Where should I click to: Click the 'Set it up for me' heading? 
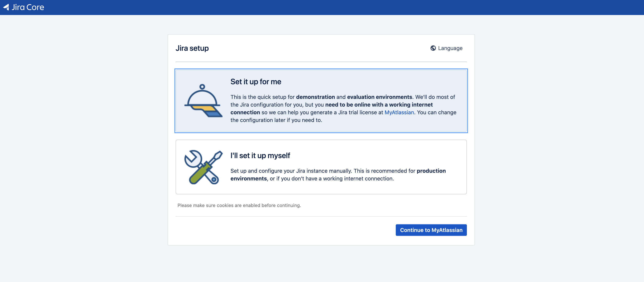pyautogui.click(x=256, y=82)
